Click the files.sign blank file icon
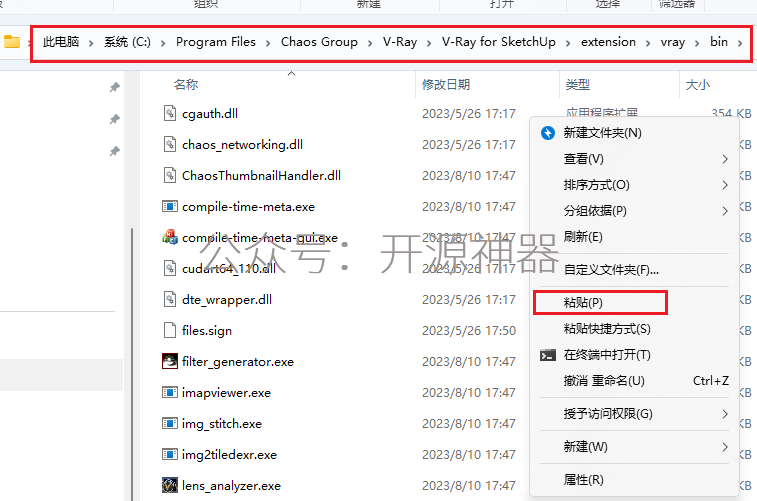Image resolution: width=757 pixels, height=501 pixels. point(169,331)
